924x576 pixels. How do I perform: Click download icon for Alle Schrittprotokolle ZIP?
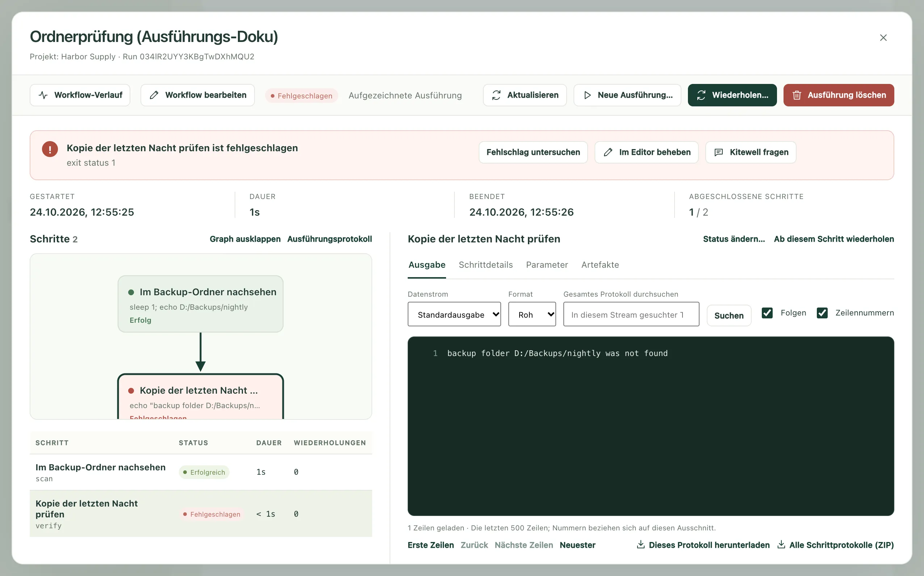[781, 545]
